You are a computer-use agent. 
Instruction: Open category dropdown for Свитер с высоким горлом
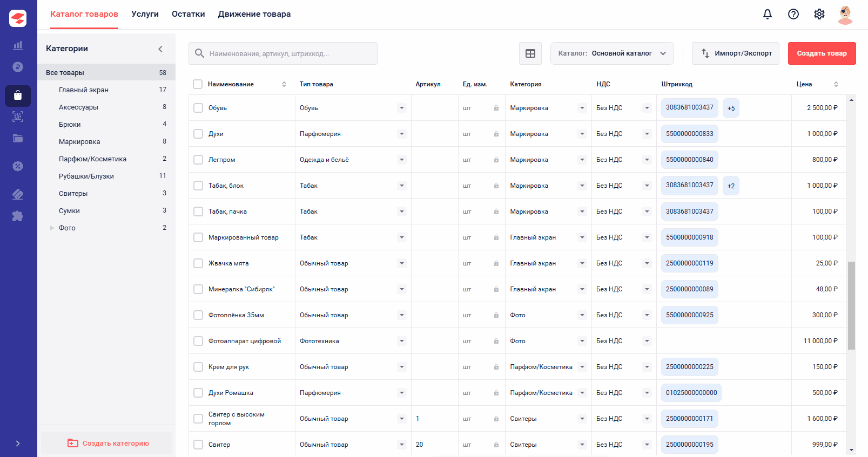click(x=582, y=419)
